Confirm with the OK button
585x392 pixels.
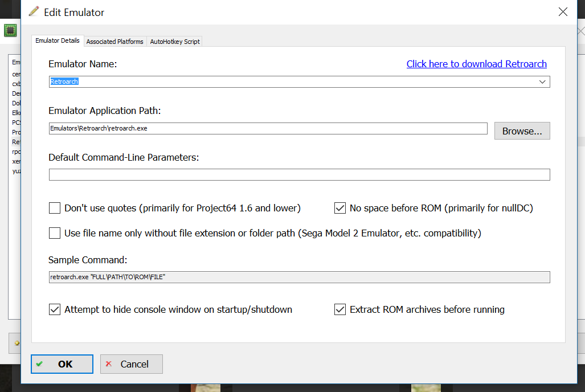(62, 364)
